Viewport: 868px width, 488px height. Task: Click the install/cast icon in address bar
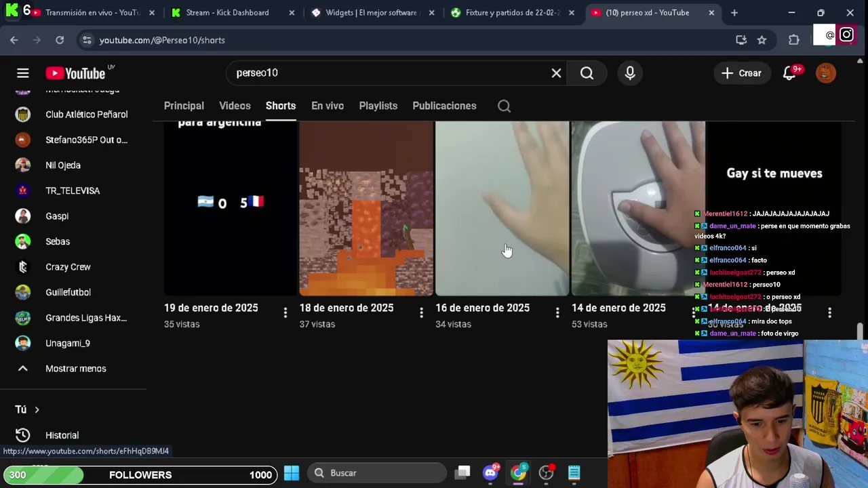[741, 40]
